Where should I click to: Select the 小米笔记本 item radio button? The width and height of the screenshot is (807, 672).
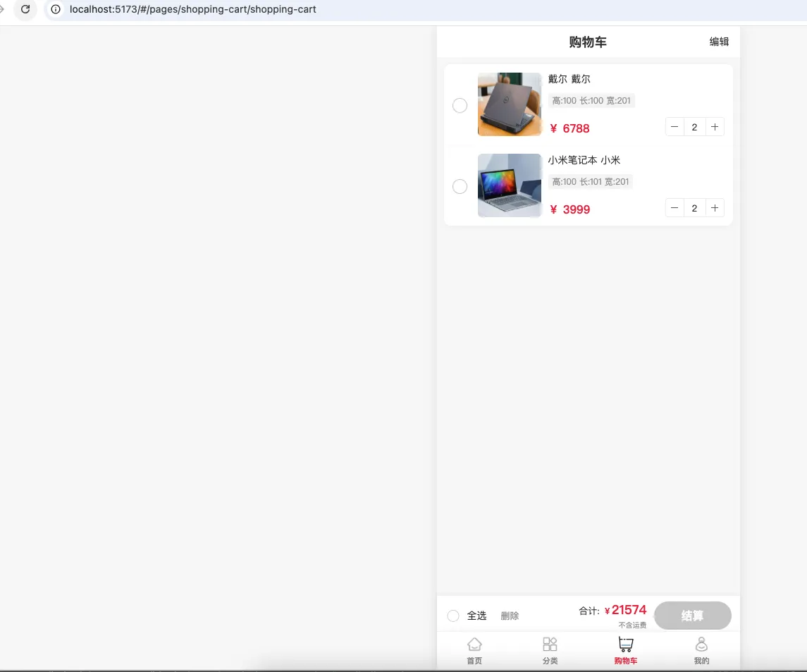[460, 187]
